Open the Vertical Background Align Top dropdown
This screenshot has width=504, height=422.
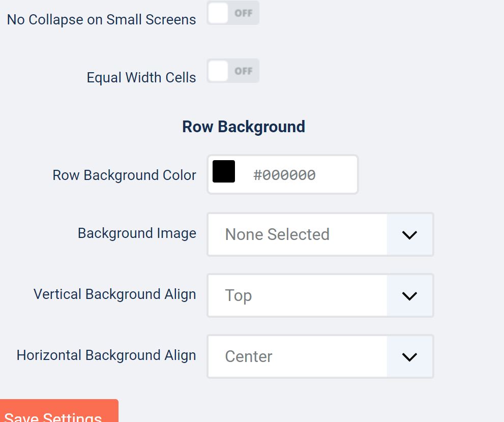point(320,295)
